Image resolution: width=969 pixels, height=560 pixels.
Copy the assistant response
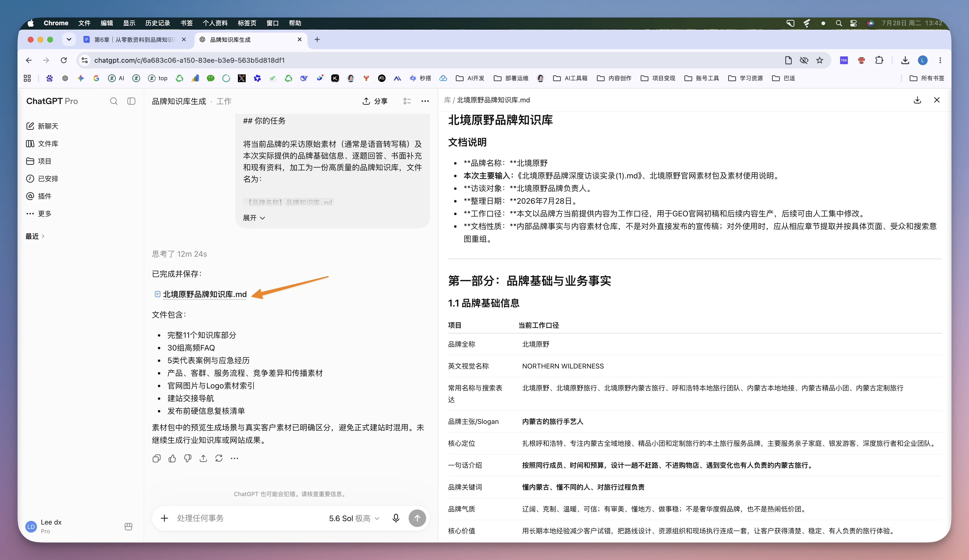156,458
